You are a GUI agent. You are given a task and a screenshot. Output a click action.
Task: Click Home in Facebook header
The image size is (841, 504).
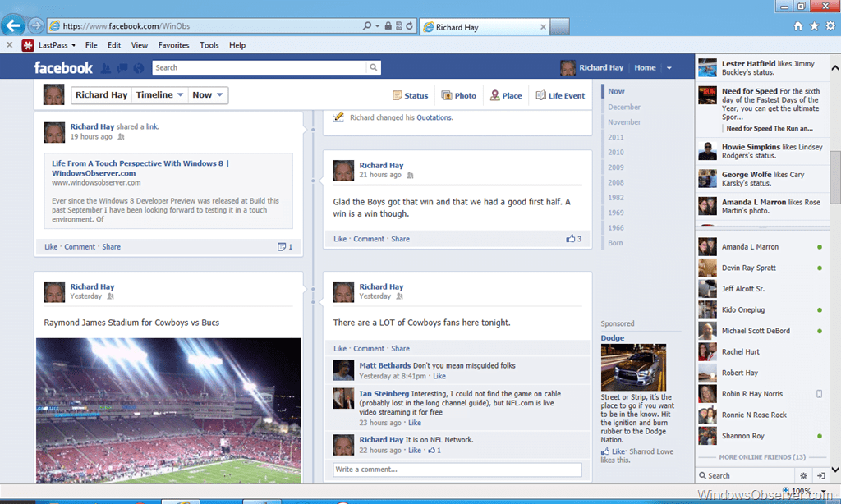[x=645, y=67]
